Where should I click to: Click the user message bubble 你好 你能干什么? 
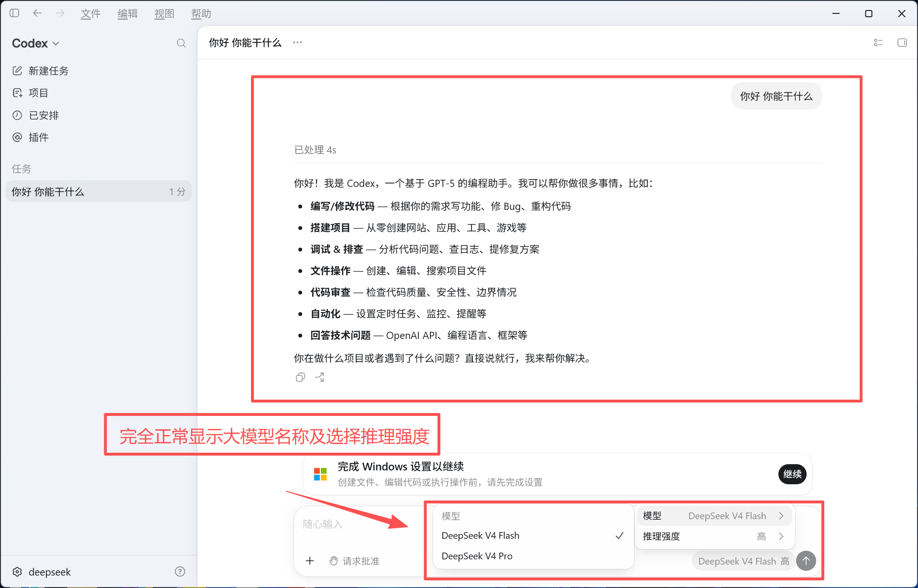(x=776, y=97)
